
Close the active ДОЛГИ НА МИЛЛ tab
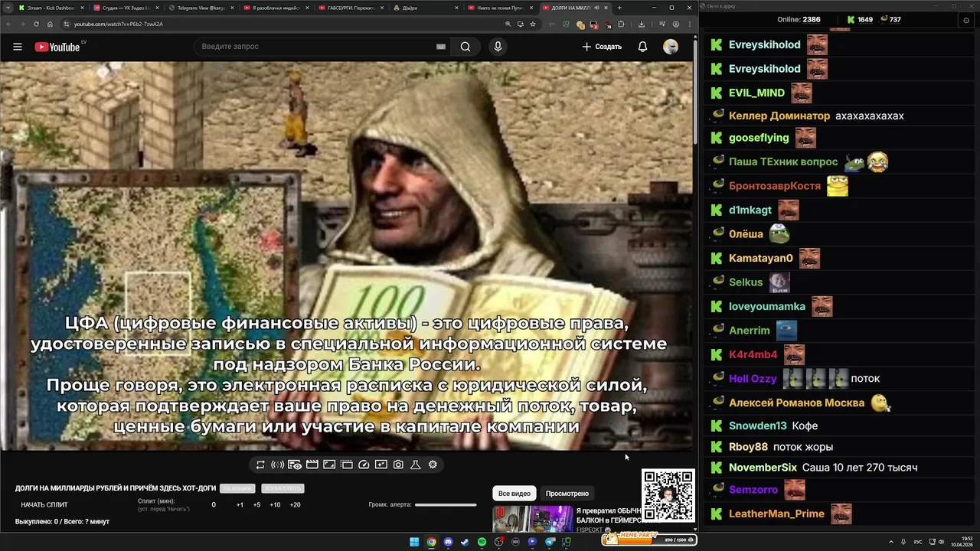606,8
